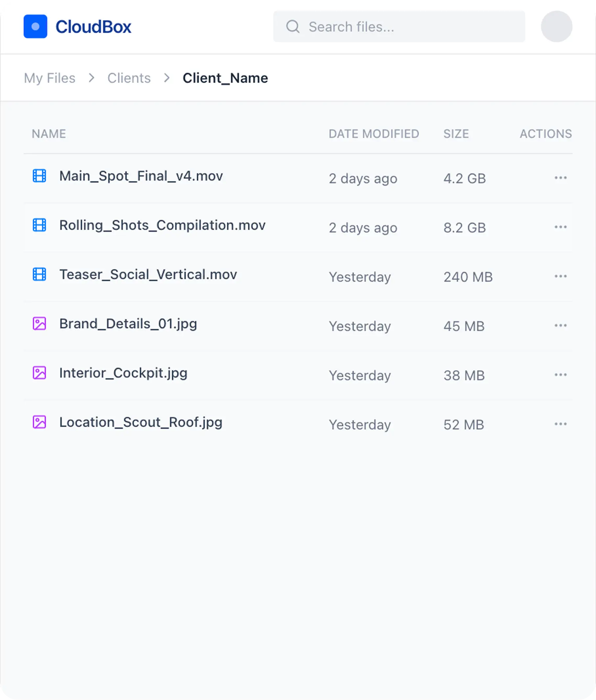Open more actions for Teaser_Social_Vertical.mov
The image size is (596, 700).
coord(561,276)
